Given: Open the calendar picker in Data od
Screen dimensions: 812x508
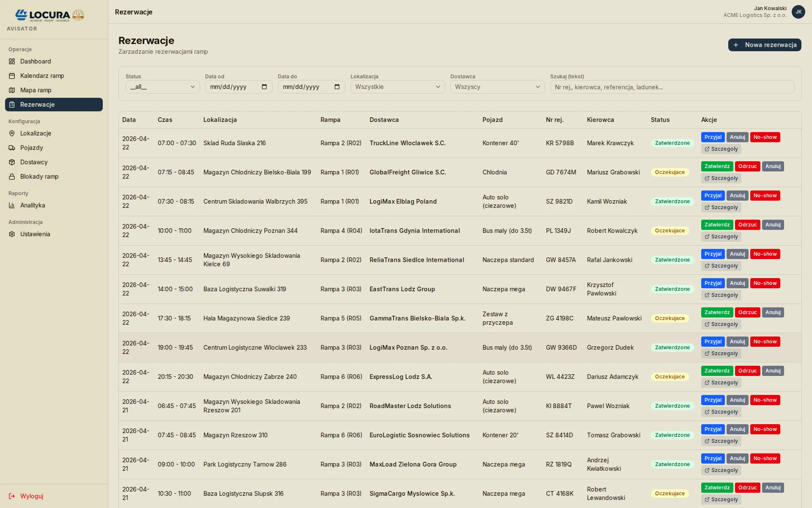Looking at the screenshot, I should point(264,87).
